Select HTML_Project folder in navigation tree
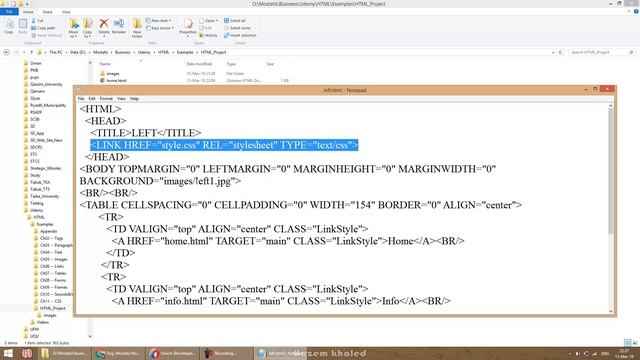Viewport: 640px width, 360px height. click(52, 308)
